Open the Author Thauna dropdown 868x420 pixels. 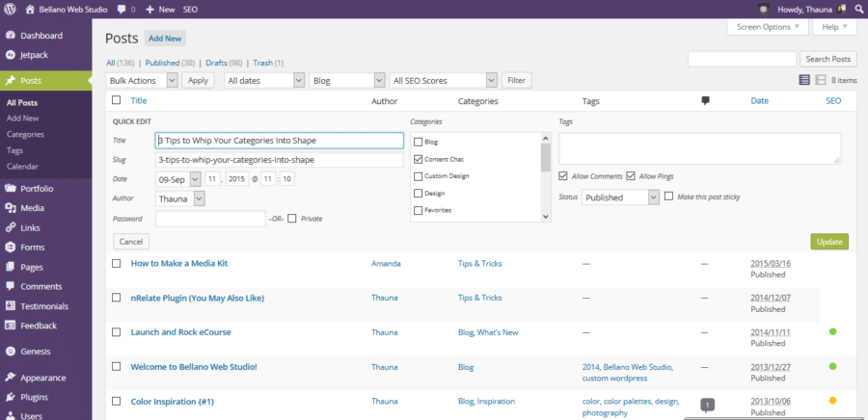(x=180, y=198)
